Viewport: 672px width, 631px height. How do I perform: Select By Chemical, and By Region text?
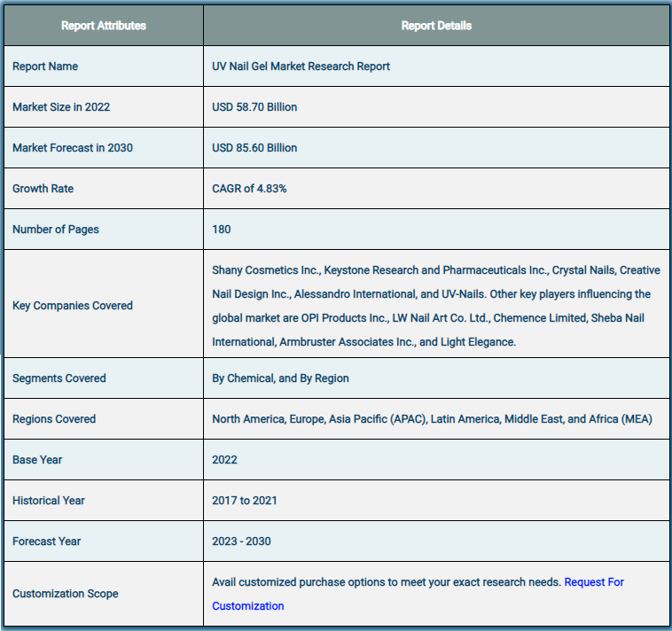coord(280,378)
